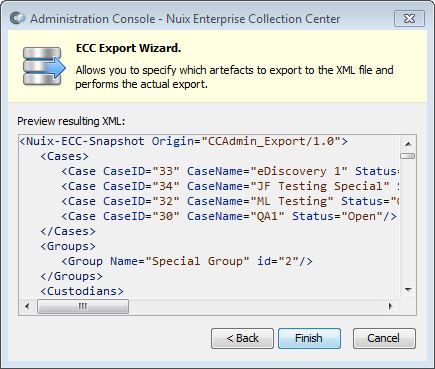Image resolution: width=435 pixels, height=369 pixels.
Task: Click the 'ECC Export Wizard.' heading
Action: (x=129, y=48)
